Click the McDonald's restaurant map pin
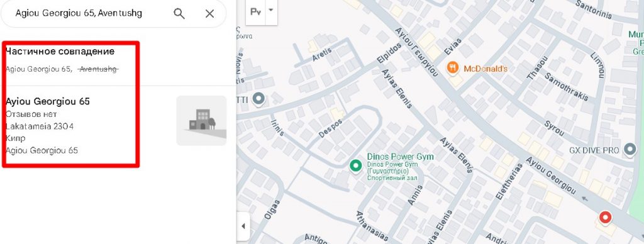 (x=452, y=67)
